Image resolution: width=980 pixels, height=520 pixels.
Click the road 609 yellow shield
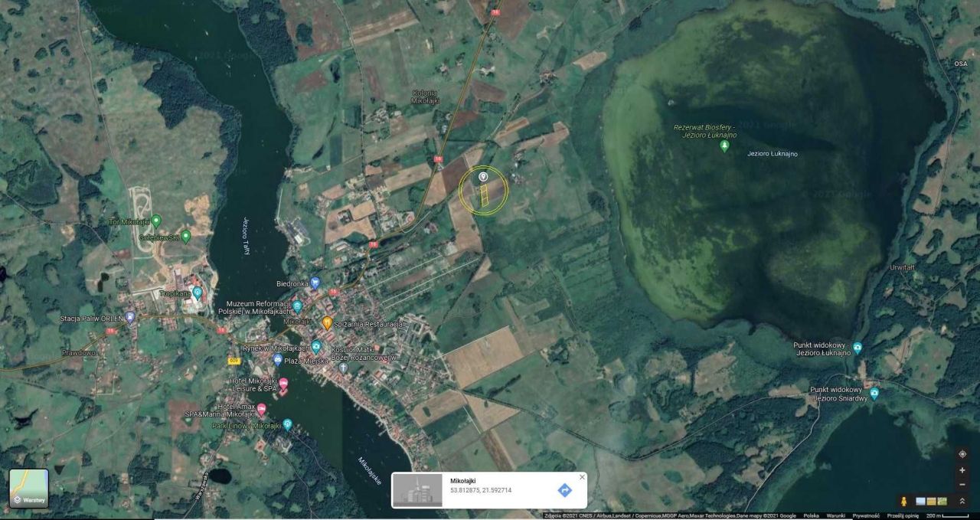pyautogui.click(x=233, y=360)
